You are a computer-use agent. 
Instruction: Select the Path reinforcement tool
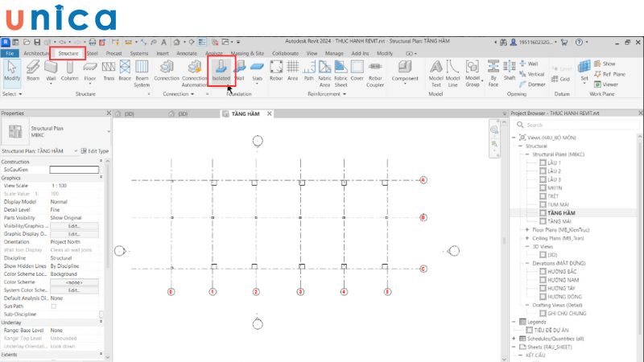(x=309, y=71)
